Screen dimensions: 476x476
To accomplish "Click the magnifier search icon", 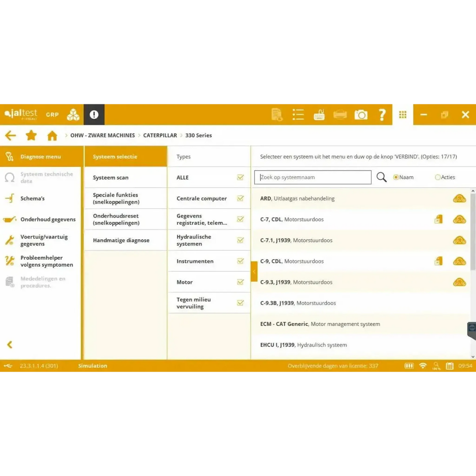I will pos(382,177).
